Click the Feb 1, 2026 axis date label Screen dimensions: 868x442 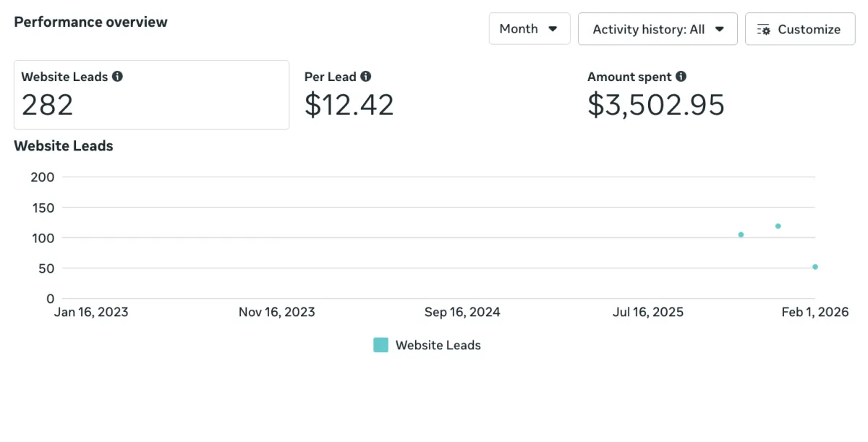[814, 313]
